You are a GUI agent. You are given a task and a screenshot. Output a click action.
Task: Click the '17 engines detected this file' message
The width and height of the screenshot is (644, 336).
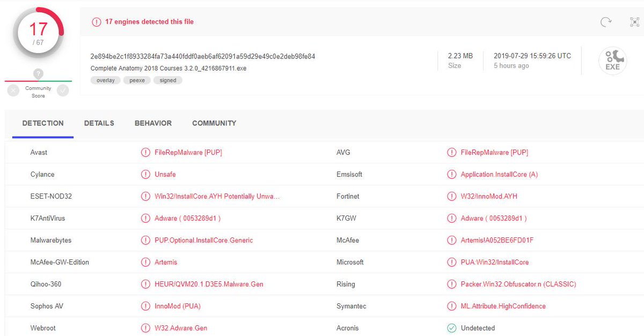149,22
